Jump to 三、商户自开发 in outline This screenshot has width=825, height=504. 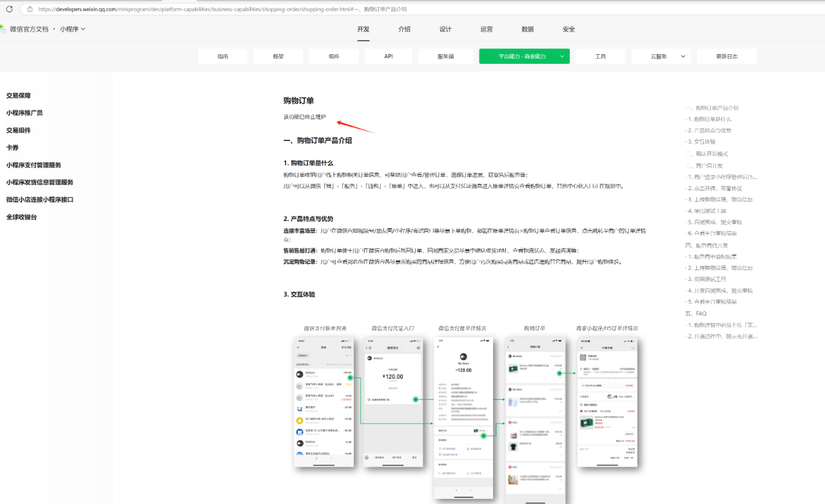pyautogui.click(x=704, y=166)
